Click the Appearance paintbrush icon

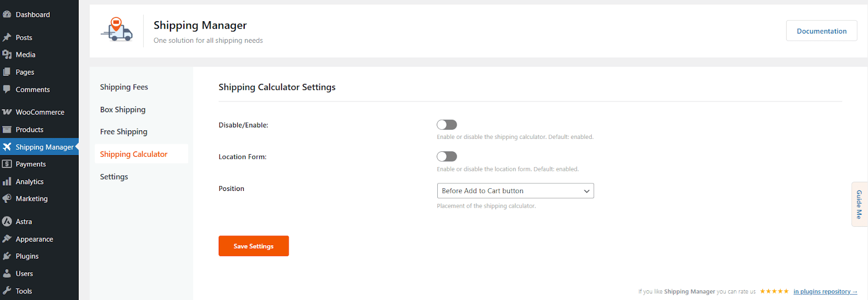tap(7, 239)
